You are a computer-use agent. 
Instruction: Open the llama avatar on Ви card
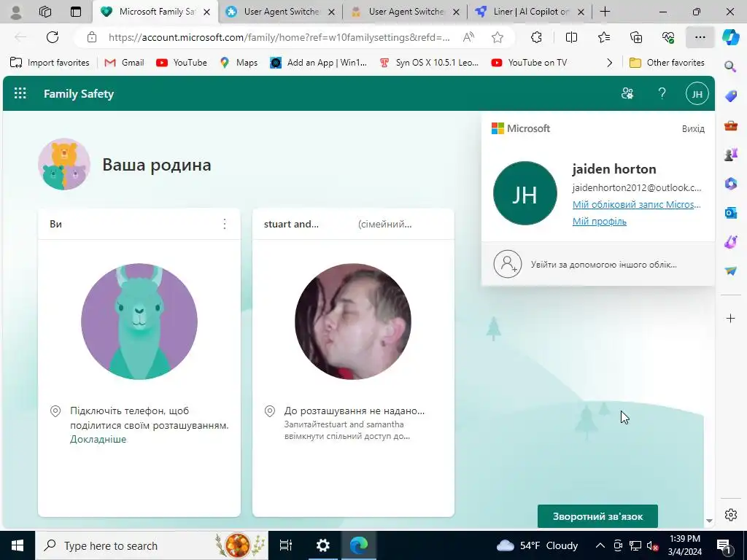[139, 322]
